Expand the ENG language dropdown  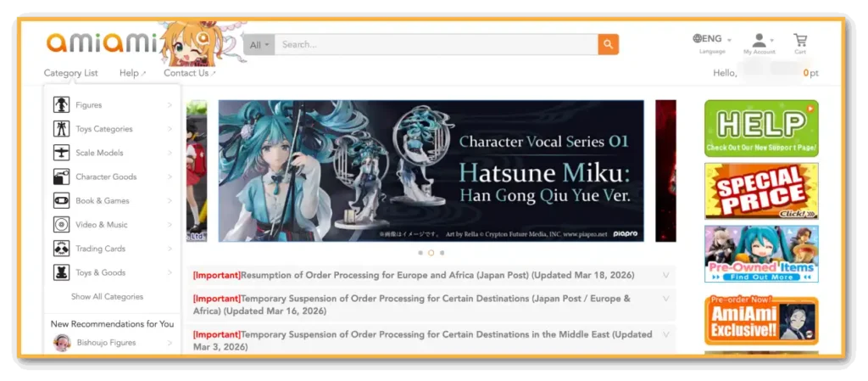tap(728, 39)
